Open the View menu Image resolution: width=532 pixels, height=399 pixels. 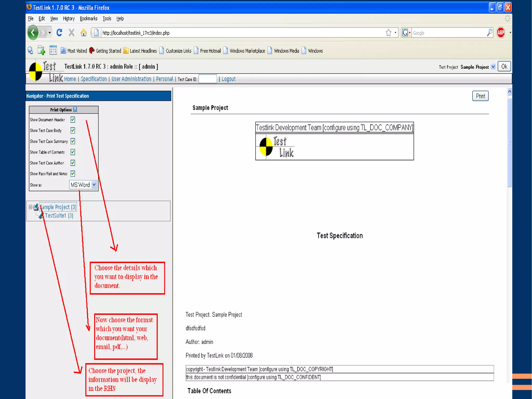point(54,18)
